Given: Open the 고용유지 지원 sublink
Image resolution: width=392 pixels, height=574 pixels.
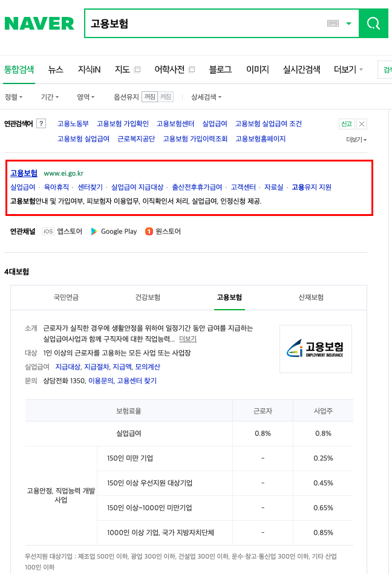Looking at the screenshot, I should pyautogui.click(x=312, y=187).
